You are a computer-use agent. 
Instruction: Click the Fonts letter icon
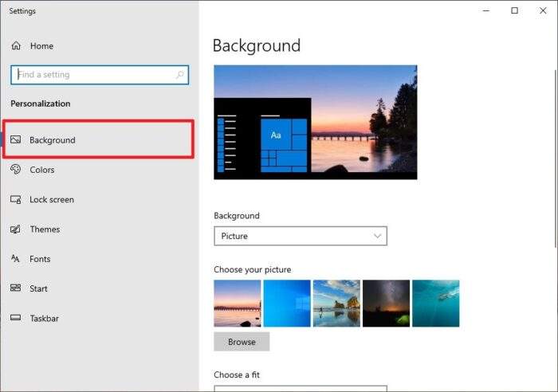(x=15, y=259)
